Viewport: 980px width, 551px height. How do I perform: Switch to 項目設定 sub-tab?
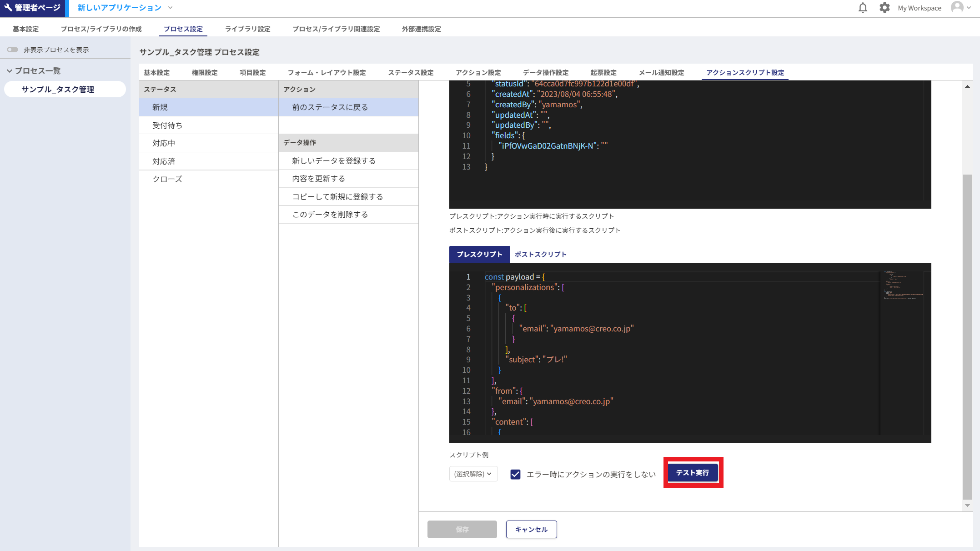[253, 72]
